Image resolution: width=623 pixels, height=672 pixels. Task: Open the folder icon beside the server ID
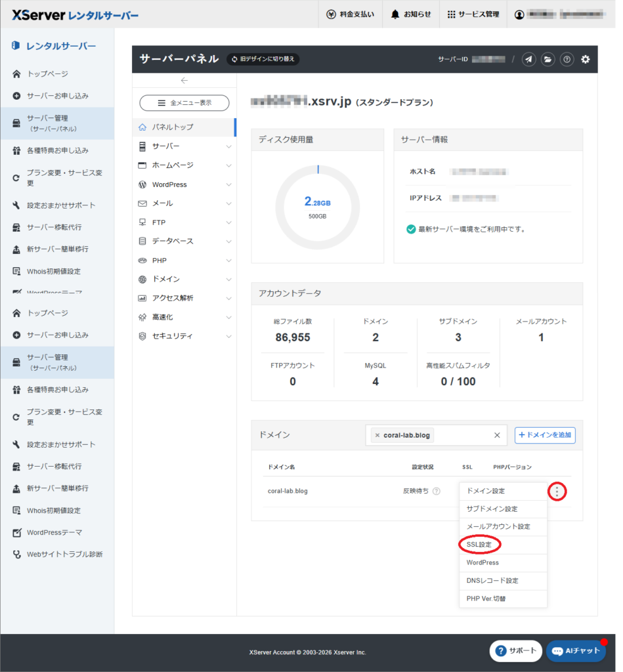tap(548, 59)
